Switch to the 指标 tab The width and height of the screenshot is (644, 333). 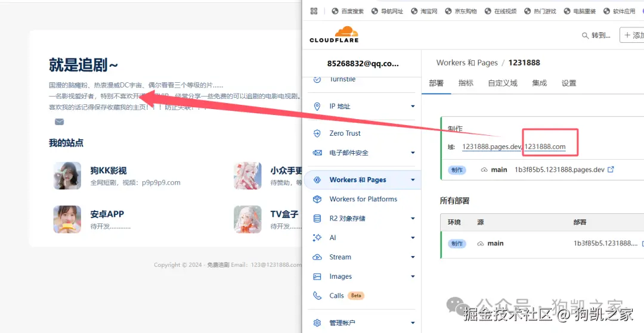point(466,83)
